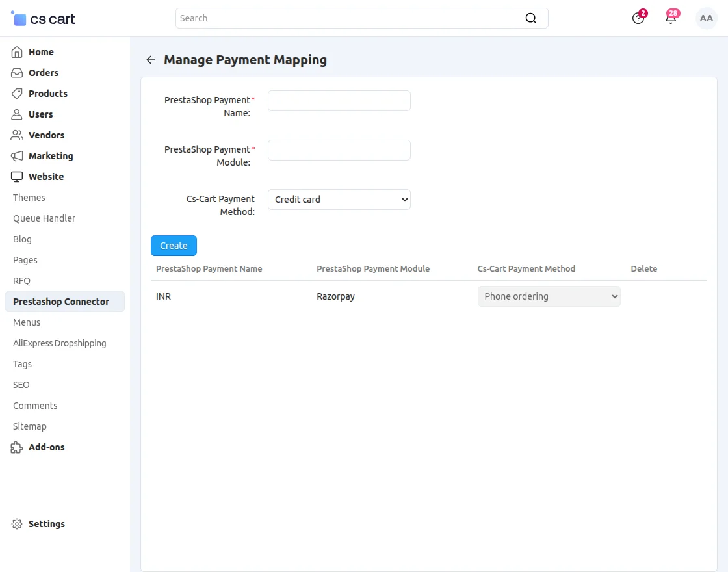Viewport: 728px width, 572px height.
Task: Go back using the arrow near Manage Payment Mapping
Action: click(150, 60)
